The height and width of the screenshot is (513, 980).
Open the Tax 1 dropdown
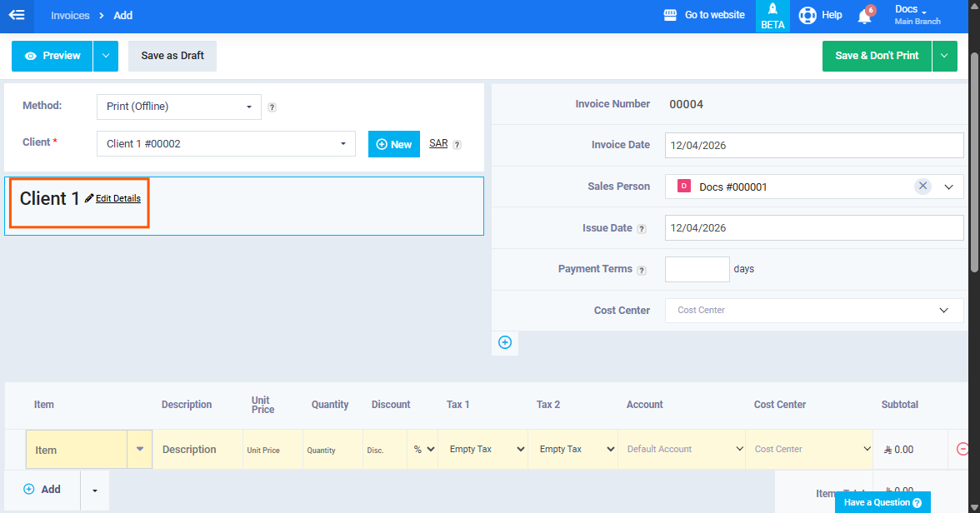(x=482, y=449)
